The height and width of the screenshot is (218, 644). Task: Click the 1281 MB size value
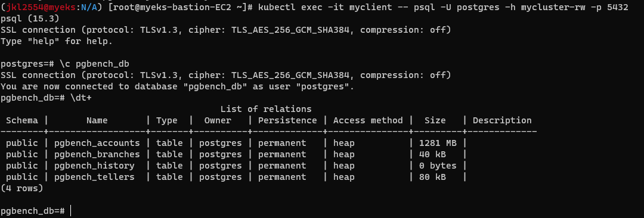[438, 144]
